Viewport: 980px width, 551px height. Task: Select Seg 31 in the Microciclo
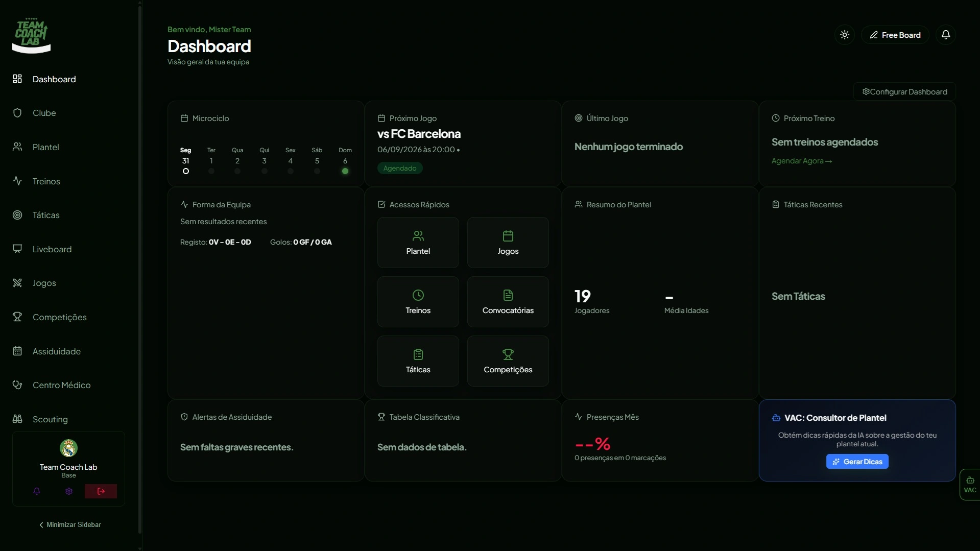coord(186,161)
